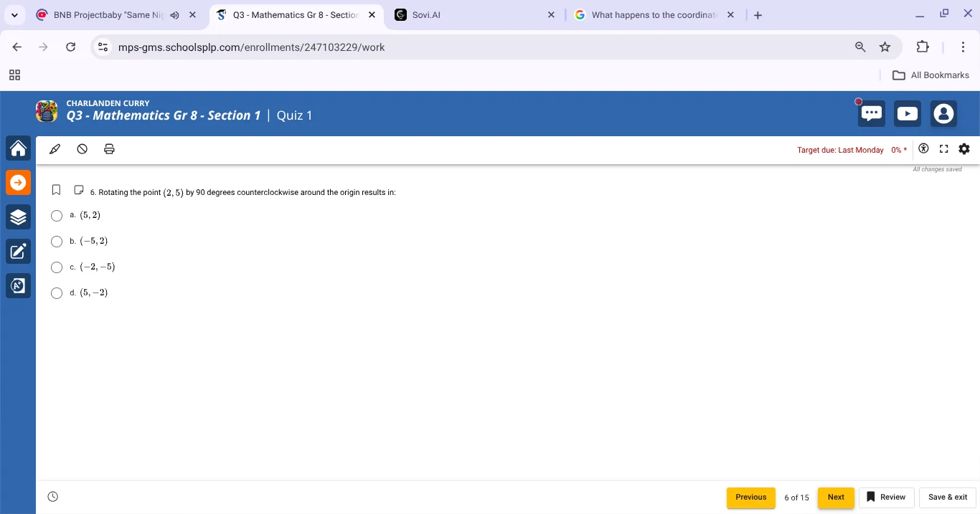980x514 pixels.
Task: Open the chat messages icon
Action: click(872, 114)
